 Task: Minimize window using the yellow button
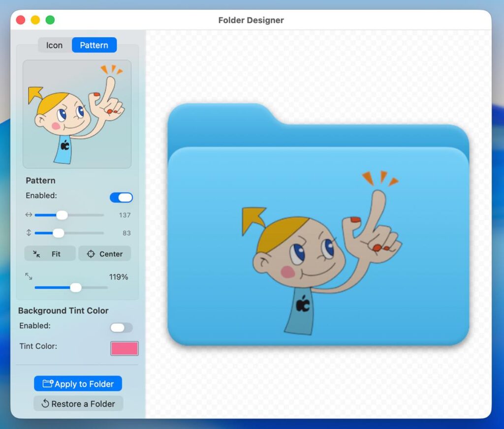[35, 20]
